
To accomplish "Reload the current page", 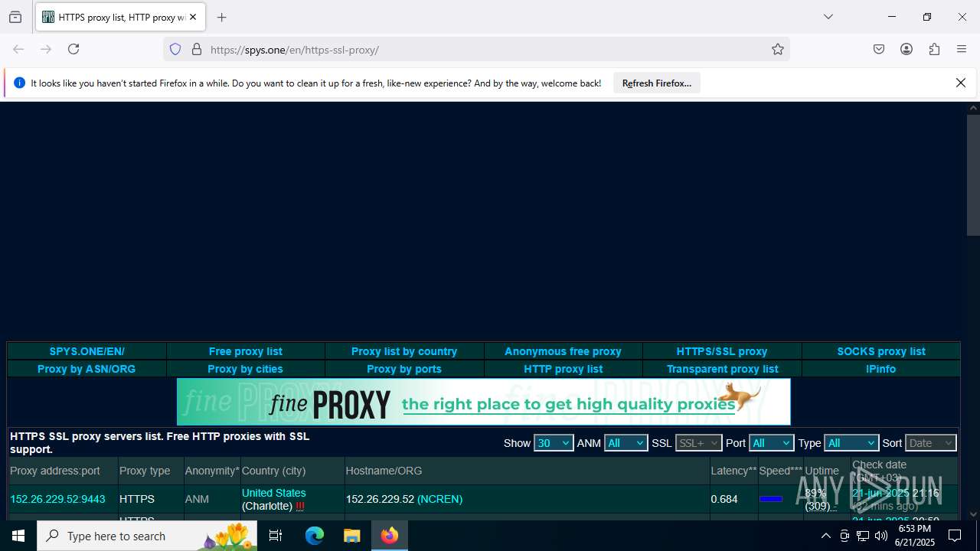I will (x=73, y=49).
